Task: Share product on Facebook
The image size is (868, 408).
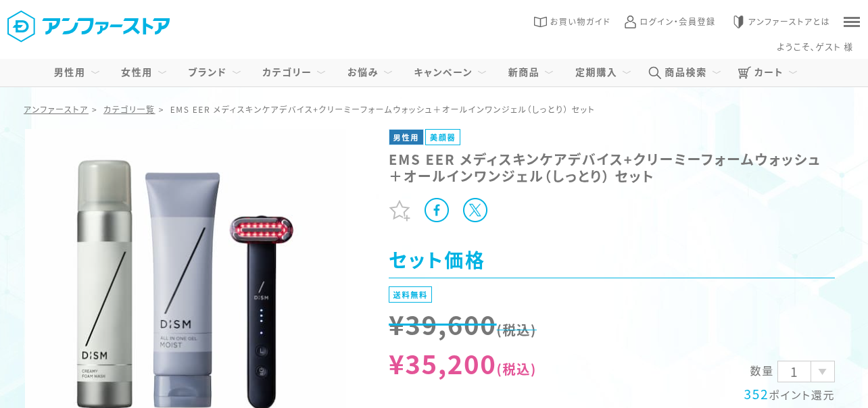Action: point(437,210)
